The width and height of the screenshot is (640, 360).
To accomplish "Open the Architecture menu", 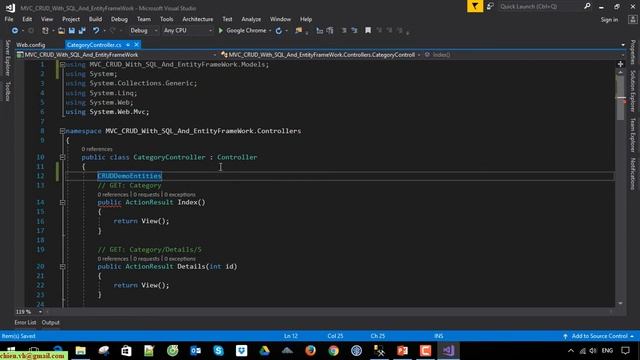I will click(198, 19).
